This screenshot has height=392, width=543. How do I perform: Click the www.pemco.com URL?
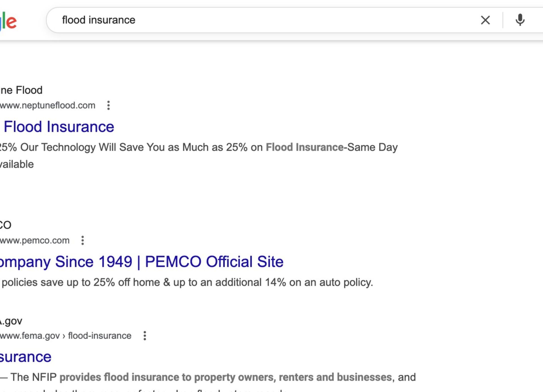(35, 241)
